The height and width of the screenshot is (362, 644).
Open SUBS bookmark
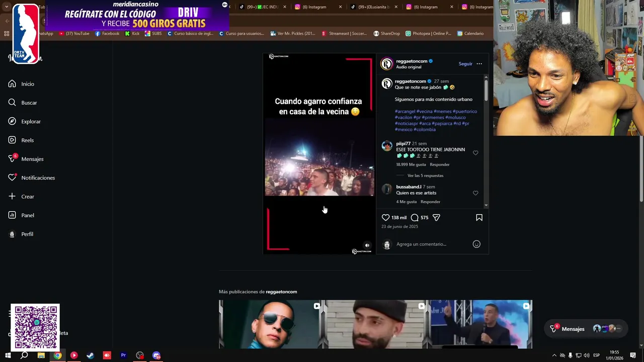pyautogui.click(x=153, y=34)
